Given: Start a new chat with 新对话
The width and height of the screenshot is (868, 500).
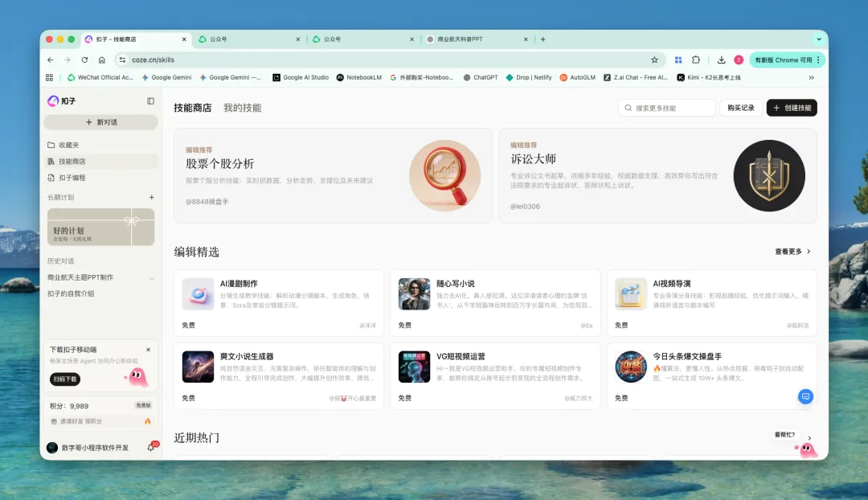Looking at the screenshot, I should click(x=100, y=122).
